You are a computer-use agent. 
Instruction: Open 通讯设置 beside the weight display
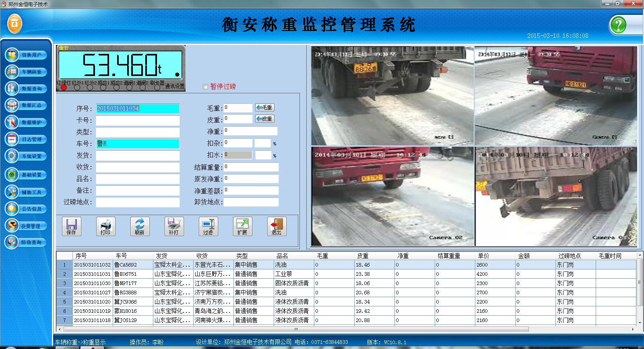(x=175, y=86)
